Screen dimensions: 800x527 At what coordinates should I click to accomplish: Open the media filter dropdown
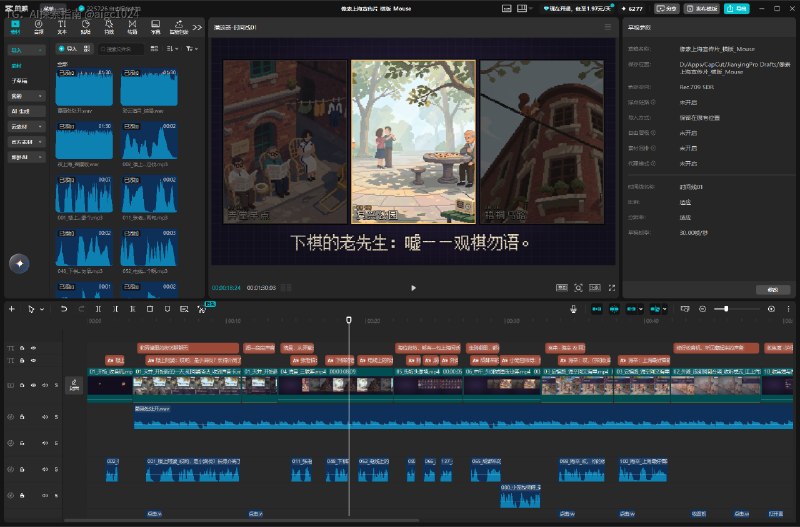point(191,48)
